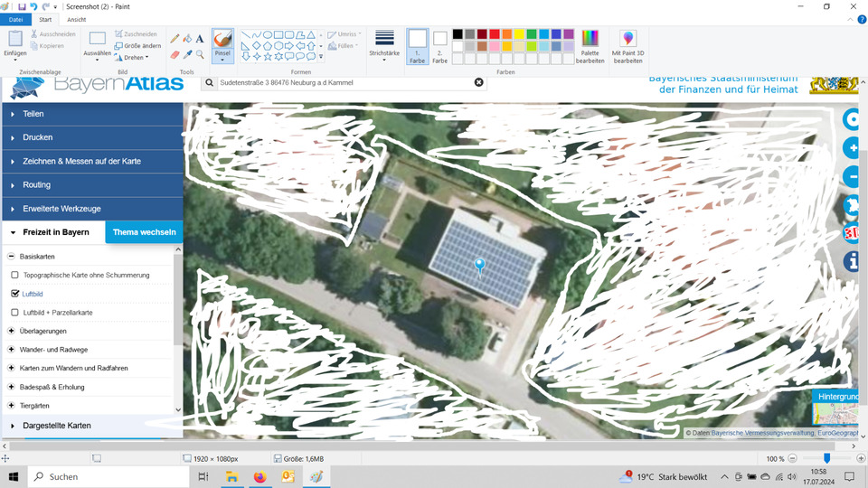Screen dimensions: 868x488
Task: Open File Explorer from the taskbar
Action: [231, 476]
